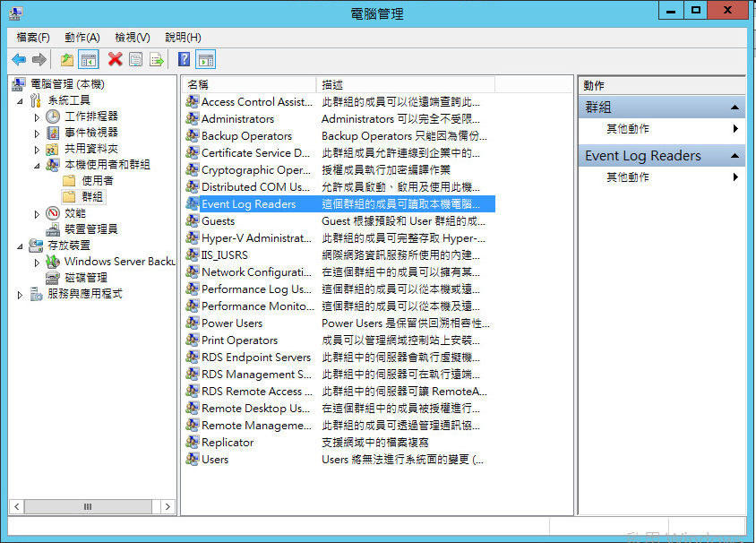
Task: Expand the 事件檢視器 tree node
Action: coord(37,134)
